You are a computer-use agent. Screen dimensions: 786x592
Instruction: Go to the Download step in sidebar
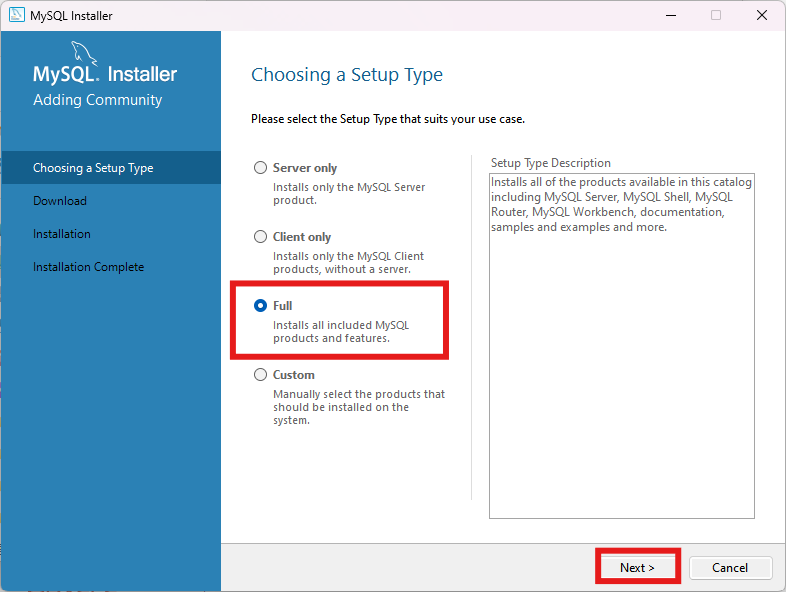point(60,201)
